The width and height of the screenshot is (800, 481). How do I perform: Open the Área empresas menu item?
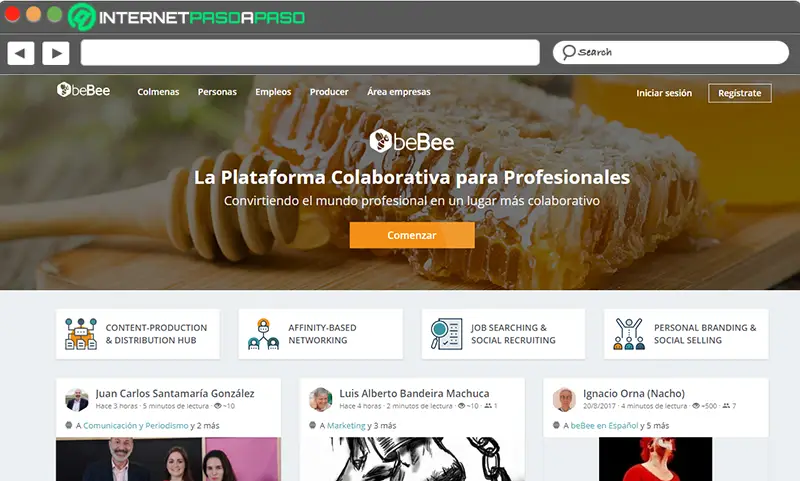(399, 92)
